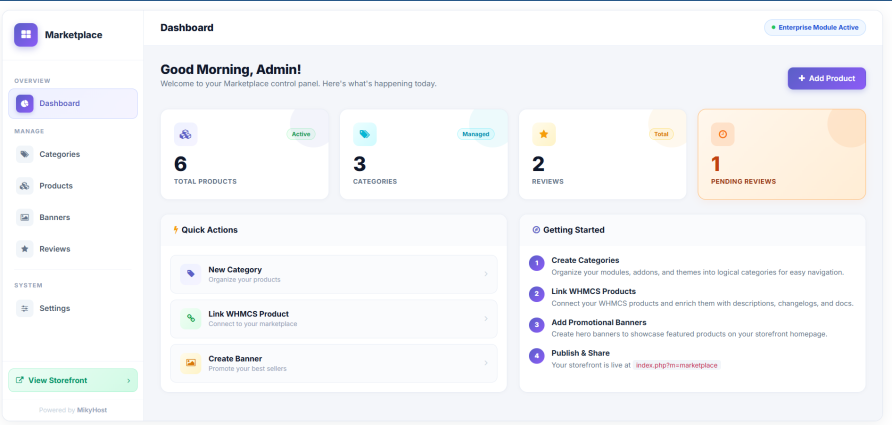892x425 pixels.
Task: Expand the New Category chevron arrow
Action: (486, 274)
